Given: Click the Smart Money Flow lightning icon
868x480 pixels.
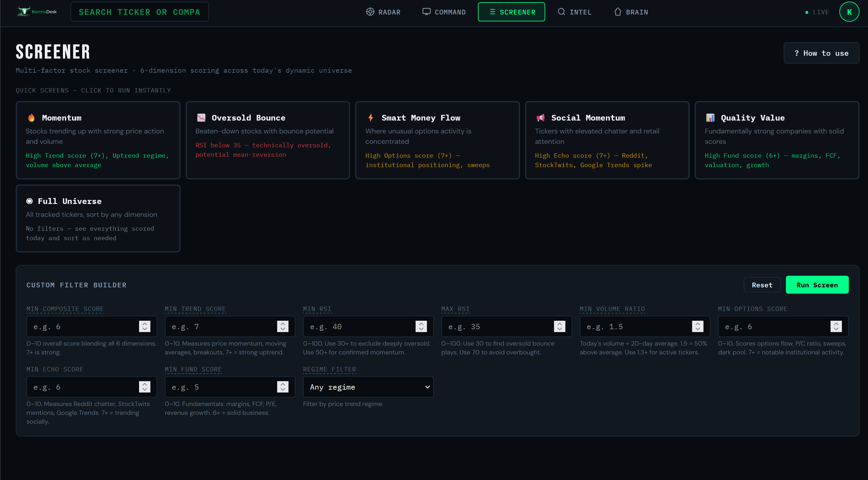Looking at the screenshot, I should coord(371,118).
